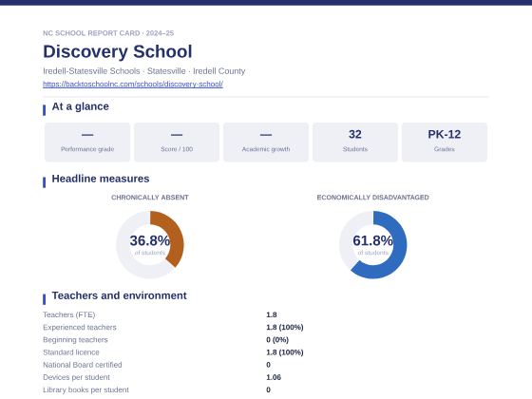Select the Experienced teachers value 1.8 (100%)
Viewport: 532px width, 399px height.
(x=285, y=328)
